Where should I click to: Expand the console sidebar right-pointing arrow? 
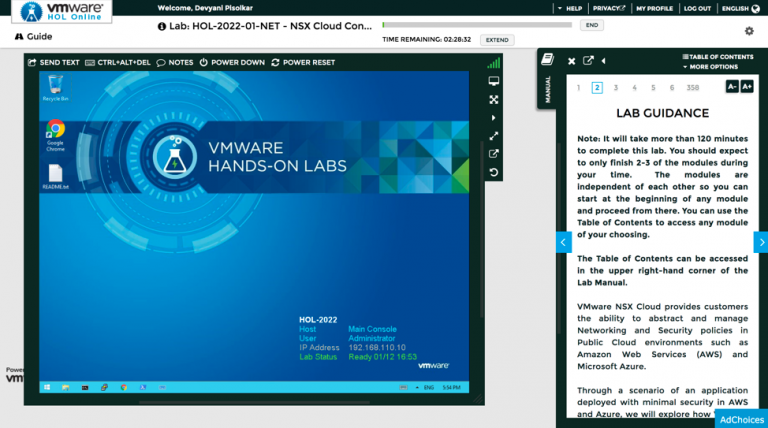click(x=494, y=118)
